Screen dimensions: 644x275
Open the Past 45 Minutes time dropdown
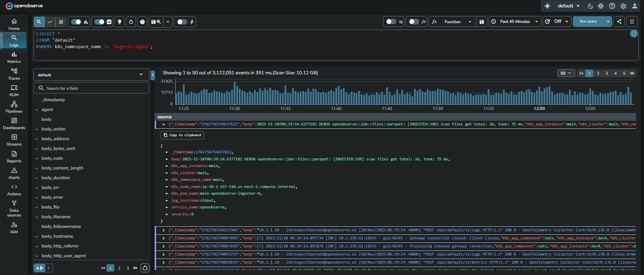pos(515,22)
